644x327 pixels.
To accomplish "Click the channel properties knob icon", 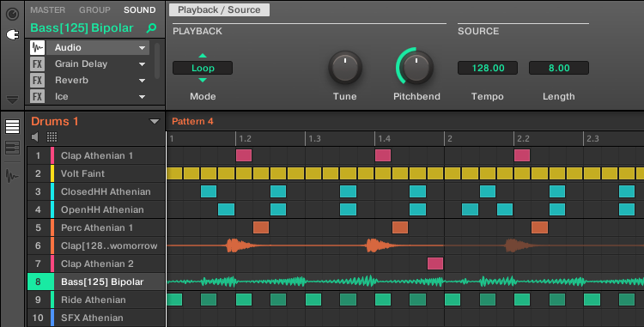I will tap(12, 15).
